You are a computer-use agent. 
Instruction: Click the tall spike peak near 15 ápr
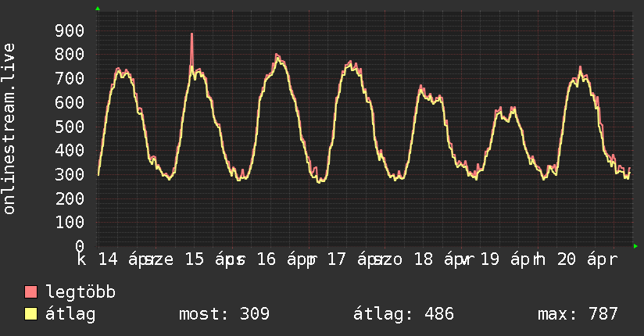[x=191, y=34]
